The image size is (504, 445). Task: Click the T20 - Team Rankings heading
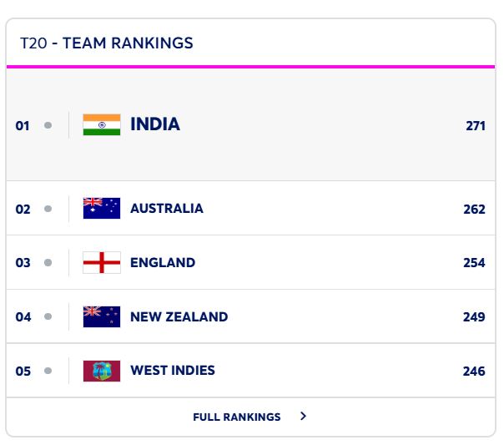[x=107, y=43]
